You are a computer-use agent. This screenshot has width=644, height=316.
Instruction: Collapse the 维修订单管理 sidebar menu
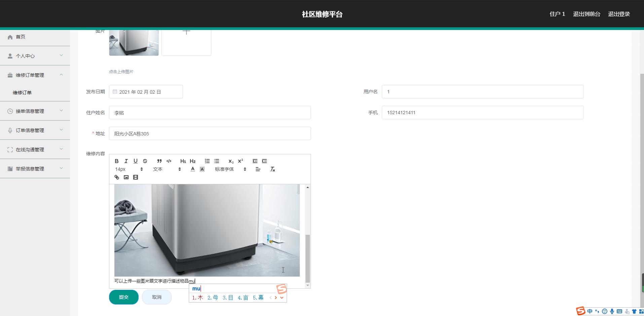(35, 75)
